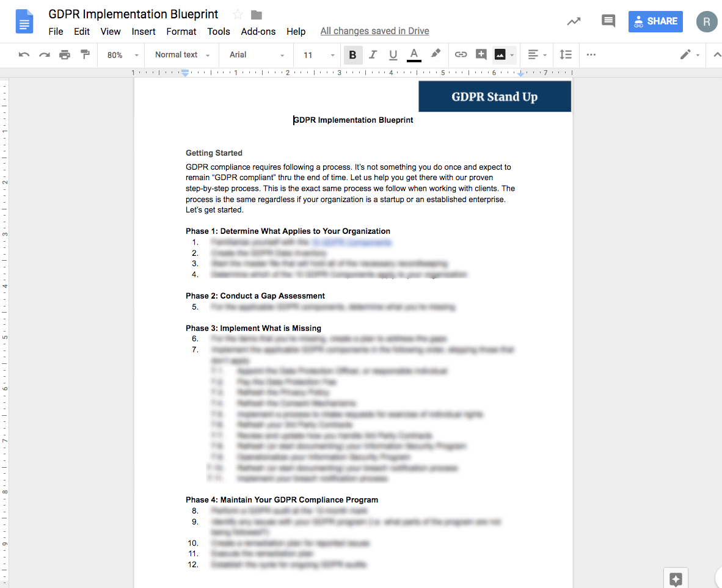Viewport: 722px width, 588px height.
Task: Open the Explore button at bottom right
Action: coord(676,579)
